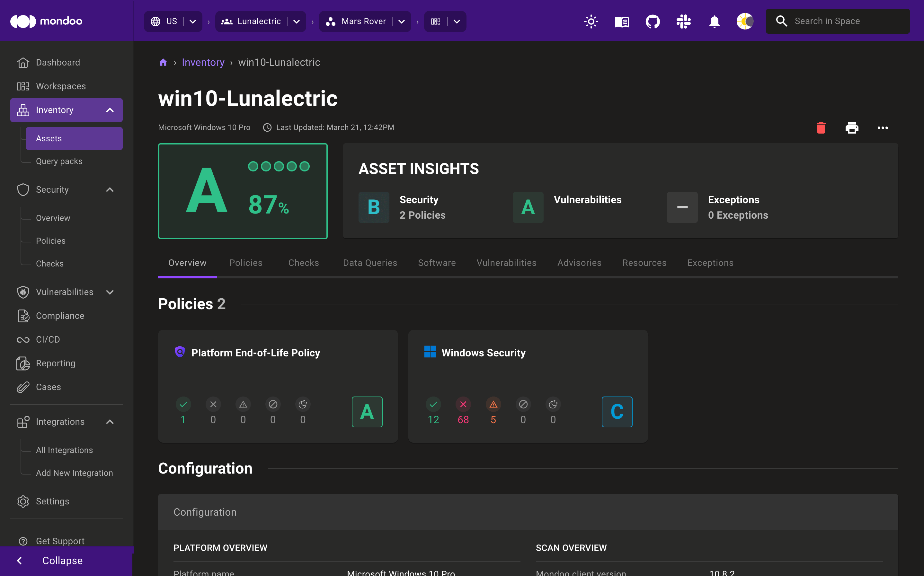Toggle the Inventory sidebar collapse arrow

(110, 110)
